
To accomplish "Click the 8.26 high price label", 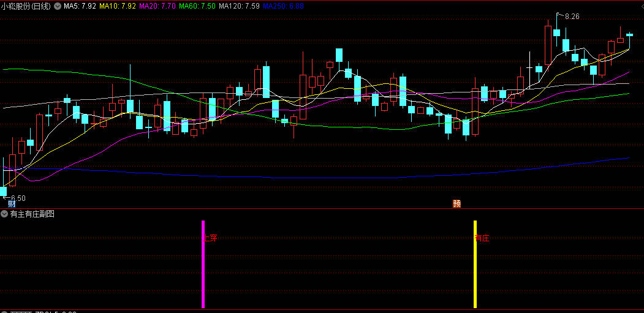I will pyautogui.click(x=572, y=17).
